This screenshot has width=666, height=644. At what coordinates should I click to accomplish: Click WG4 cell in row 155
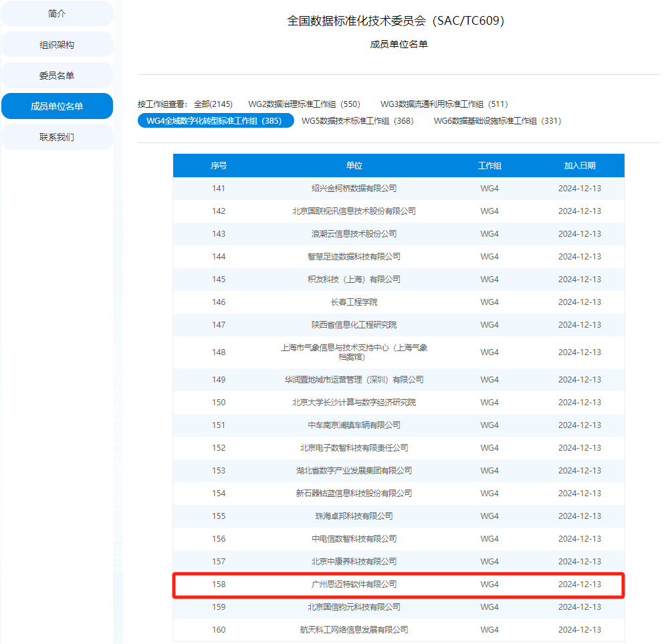point(489,516)
